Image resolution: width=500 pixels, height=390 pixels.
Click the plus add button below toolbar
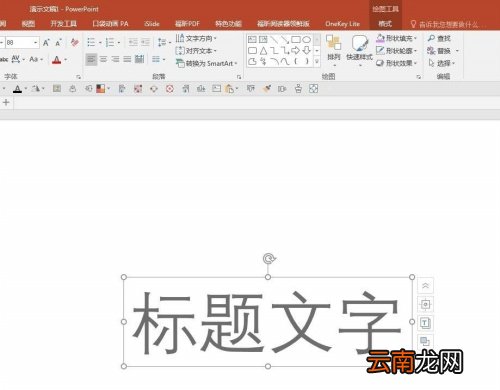[6, 102]
